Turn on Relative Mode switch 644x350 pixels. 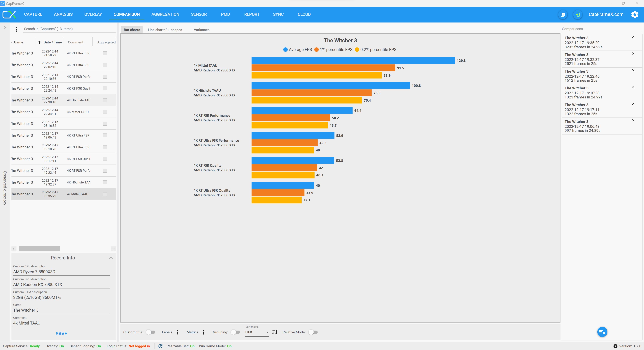pos(313,332)
